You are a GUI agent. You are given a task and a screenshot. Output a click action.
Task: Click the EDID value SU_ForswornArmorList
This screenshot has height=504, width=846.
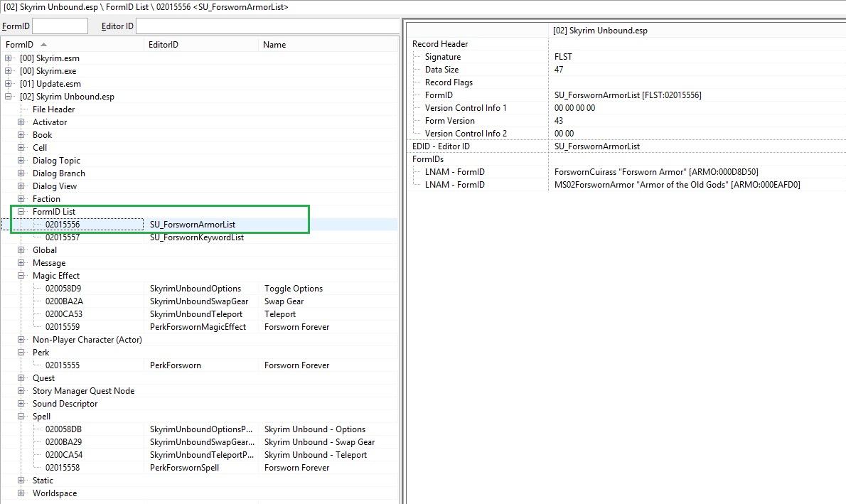pyautogui.click(x=597, y=146)
